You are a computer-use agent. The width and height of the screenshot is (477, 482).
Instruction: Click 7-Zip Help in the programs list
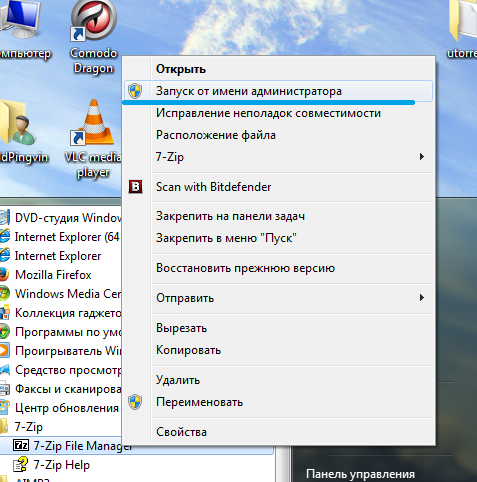click(x=61, y=465)
